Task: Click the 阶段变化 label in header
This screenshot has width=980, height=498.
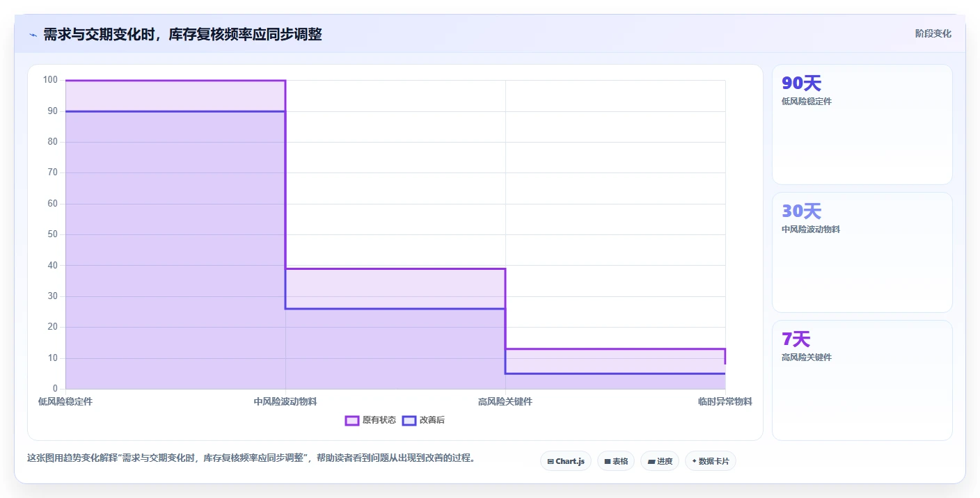Action: 933,33
